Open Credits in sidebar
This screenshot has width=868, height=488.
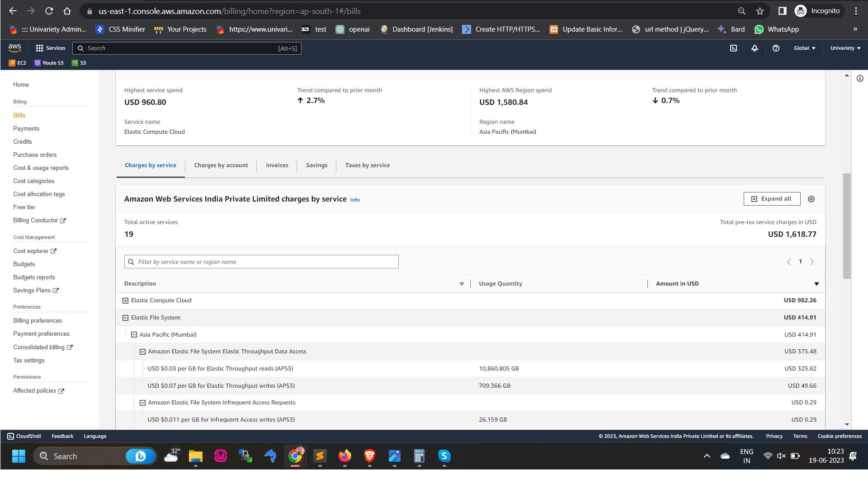(x=23, y=141)
